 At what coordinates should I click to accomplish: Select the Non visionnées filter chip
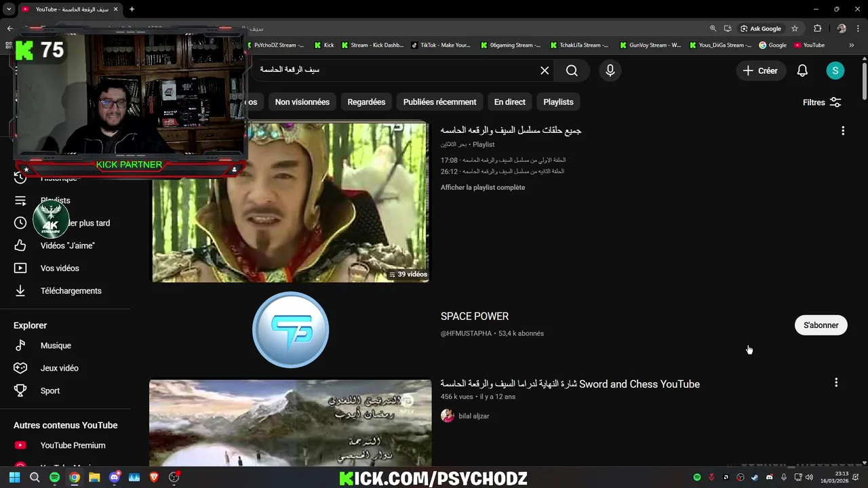[302, 102]
